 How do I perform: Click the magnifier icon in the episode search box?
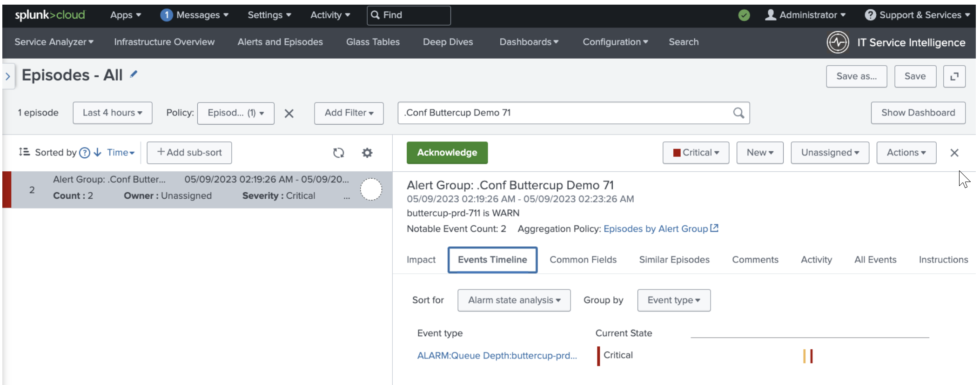click(738, 113)
